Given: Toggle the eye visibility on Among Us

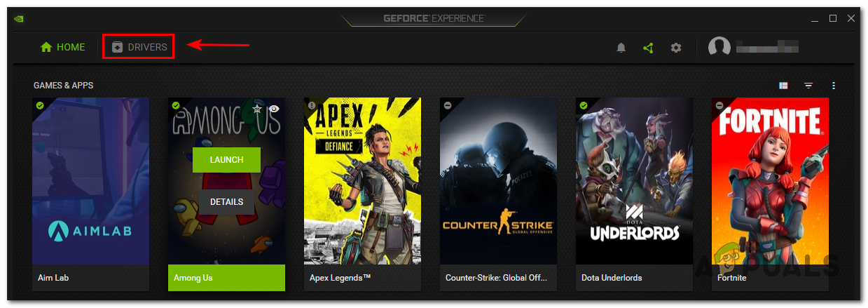Looking at the screenshot, I should click(274, 109).
